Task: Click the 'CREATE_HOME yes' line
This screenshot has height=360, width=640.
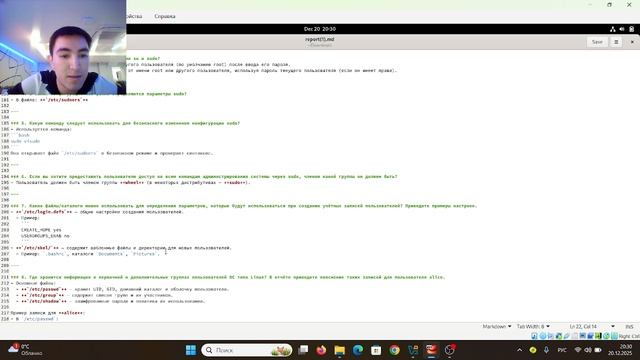Action: 41,230
